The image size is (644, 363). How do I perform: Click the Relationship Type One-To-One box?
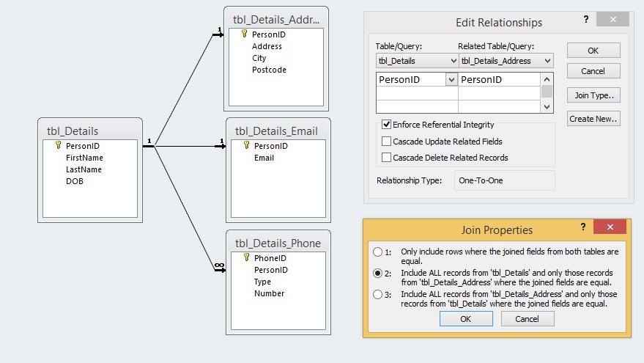(x=504, y=180)
